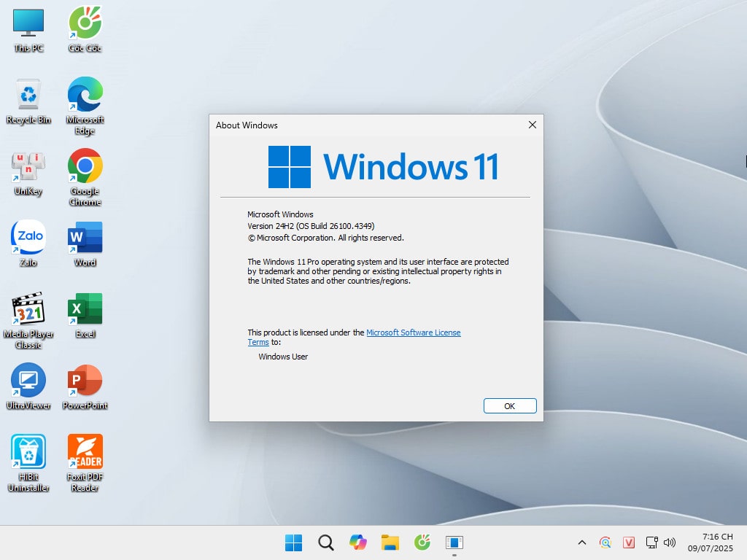747x560 pixels.
Task: Click the About Windows (winver) taskbar icon
Action: [x=454, y=542]
